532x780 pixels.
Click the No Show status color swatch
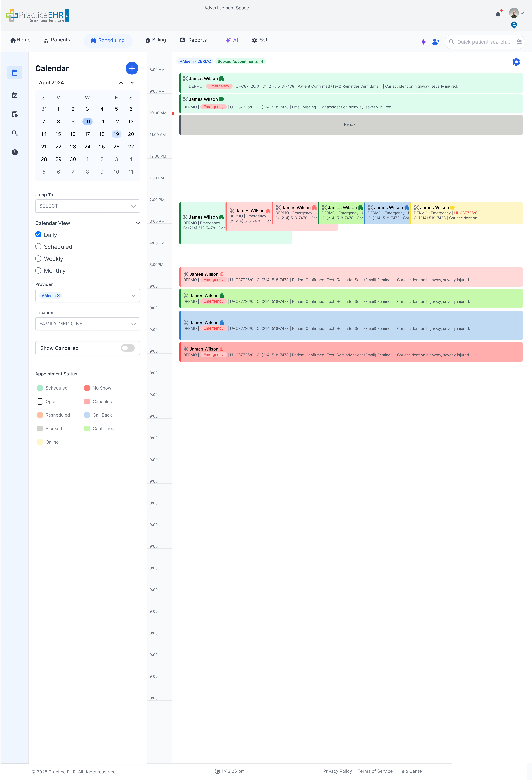87,388
